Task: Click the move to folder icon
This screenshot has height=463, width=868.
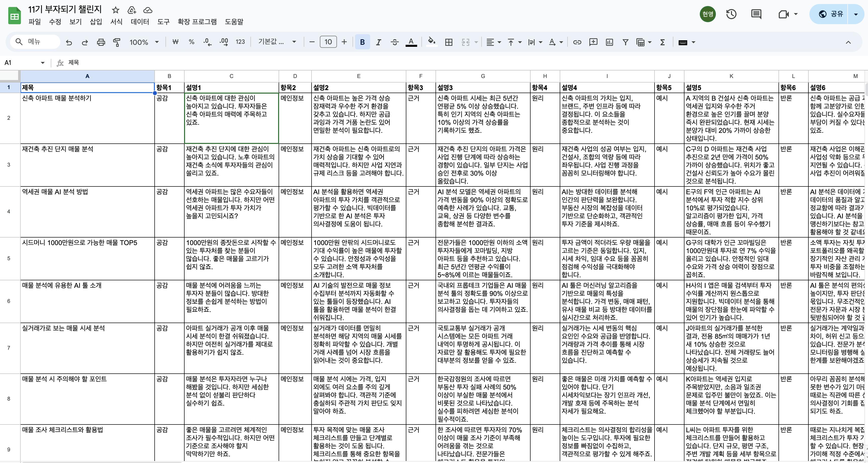Action: pos(132,10)
